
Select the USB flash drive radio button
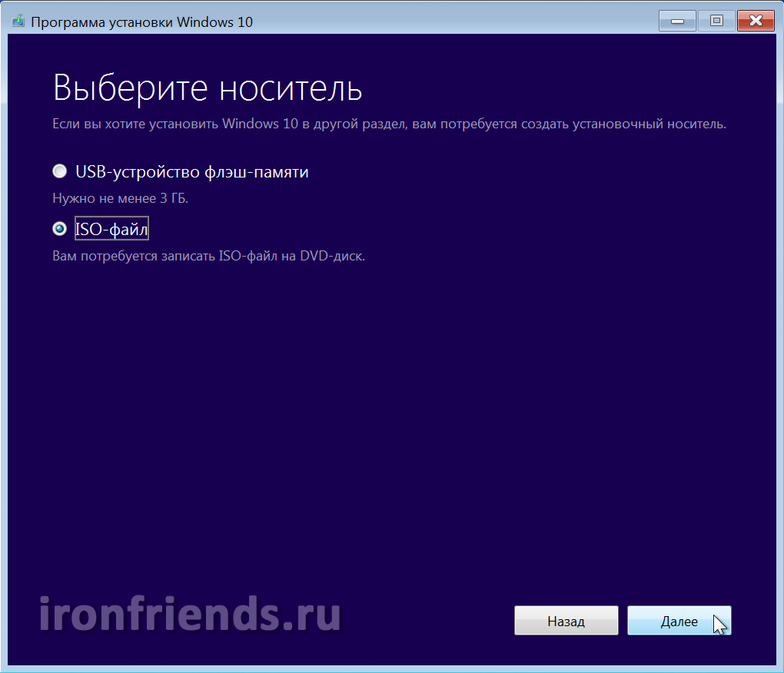pyautogui.click(x=59, y=171)
